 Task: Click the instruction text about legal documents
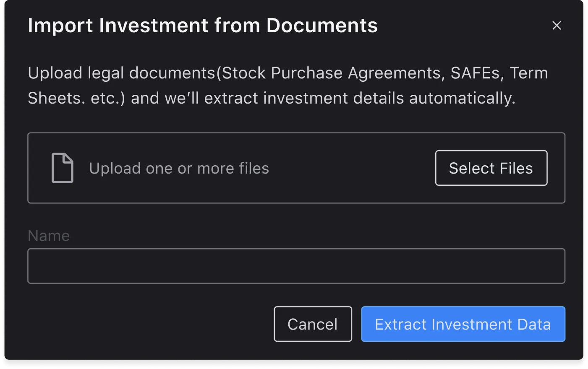pyautogui.click(x=288, y=85)
